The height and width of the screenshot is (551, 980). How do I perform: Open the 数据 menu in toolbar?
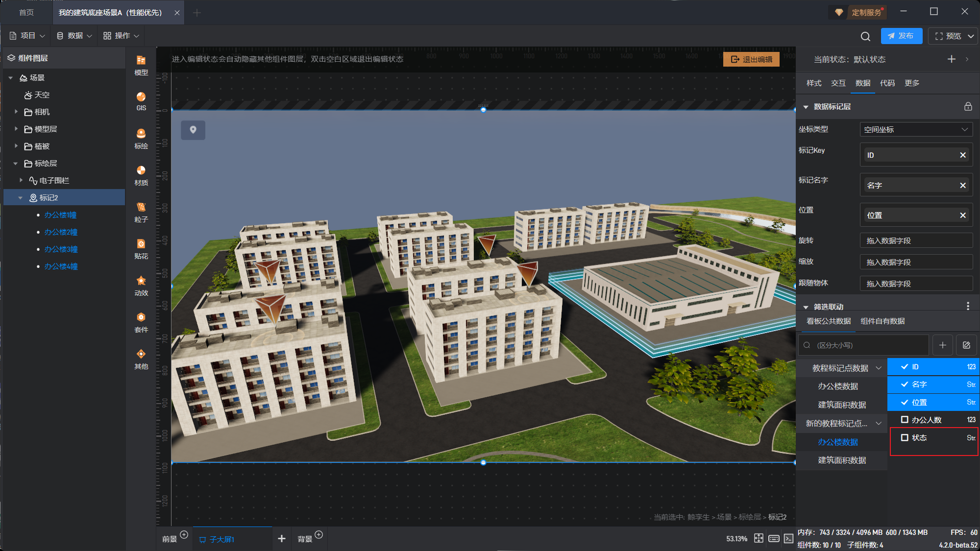click(x=74, y=36)
